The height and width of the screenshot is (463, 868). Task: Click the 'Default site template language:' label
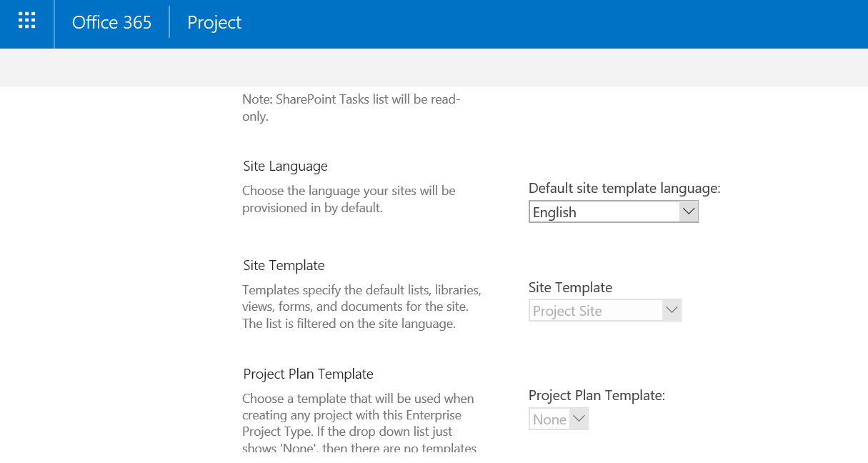pyautogui.click(x=624, y=189)
